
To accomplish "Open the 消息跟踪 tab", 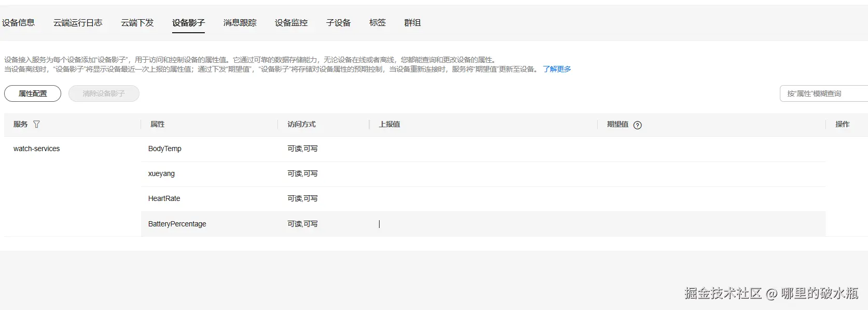I will click(x=240, y=23).
